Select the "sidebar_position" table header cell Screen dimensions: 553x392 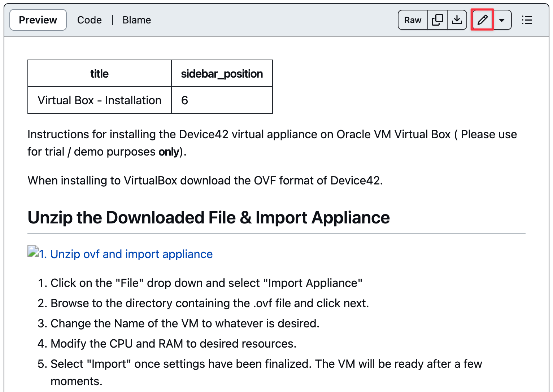click(222, 74)
